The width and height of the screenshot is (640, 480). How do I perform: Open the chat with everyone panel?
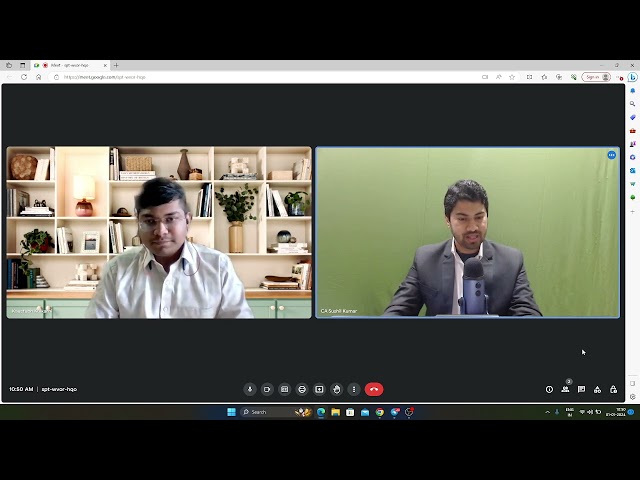(x=581, y=389)
